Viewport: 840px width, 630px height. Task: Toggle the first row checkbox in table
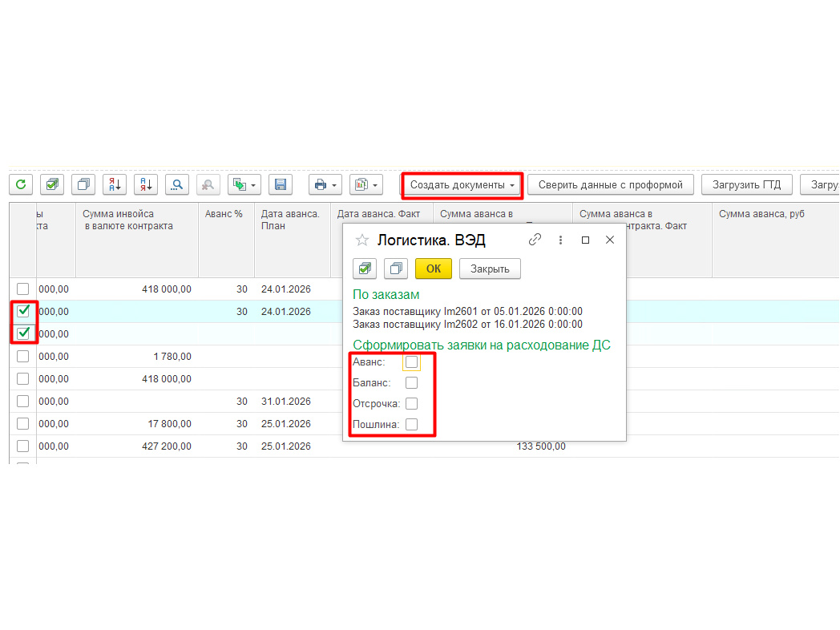click(22, 289)
